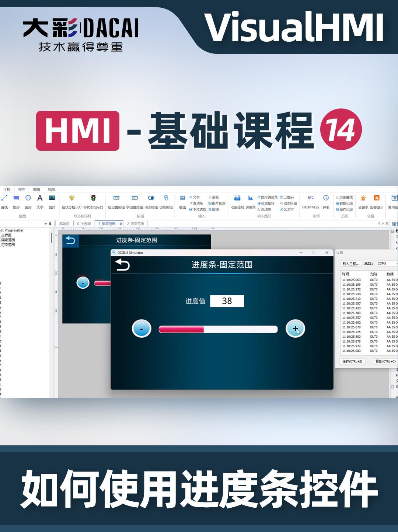This screenshot has width=398, height=532.
Task: Select the 直线 line drawing tool
Action: coord(4,202)
